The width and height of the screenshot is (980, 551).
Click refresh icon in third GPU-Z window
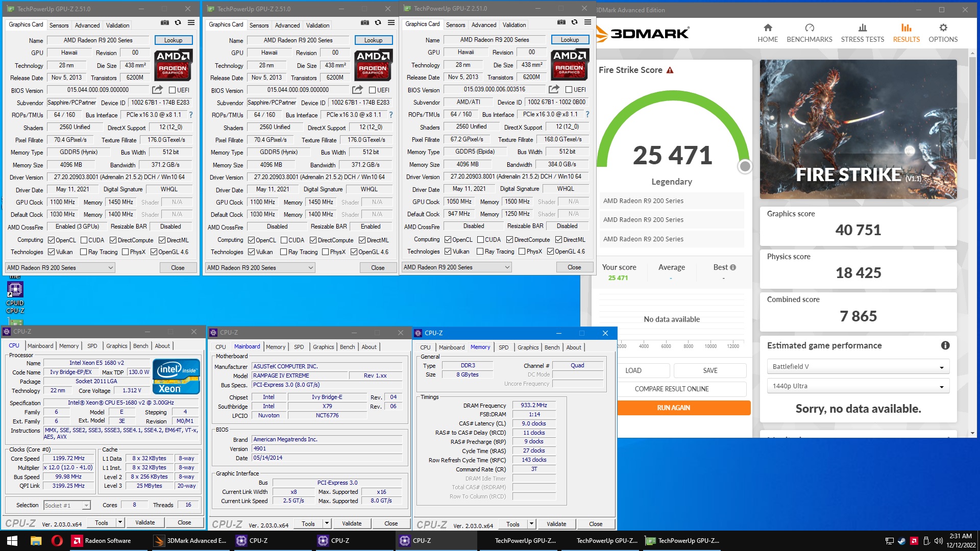(x=574, y=22)
